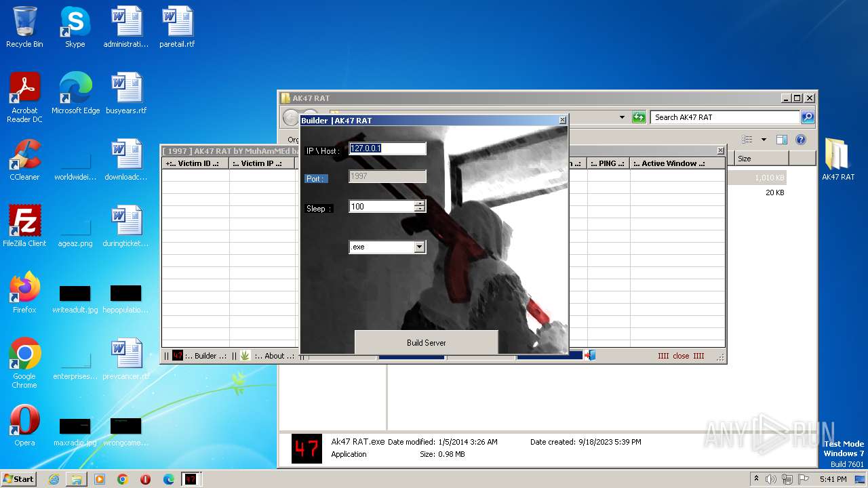Open the FileZilla Client desktop shortcut
This screenshot has height=488, width=868.
point(24,226)
